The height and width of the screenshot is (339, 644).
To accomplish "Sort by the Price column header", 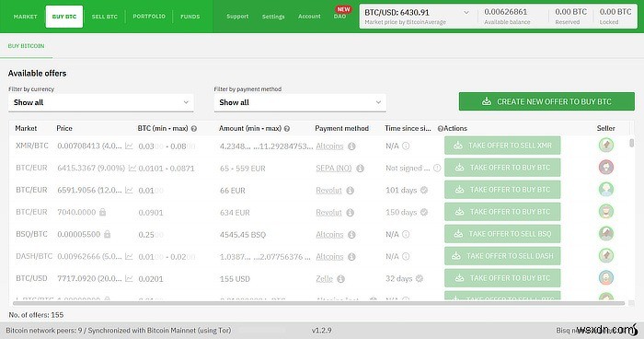I will (64, 128).
